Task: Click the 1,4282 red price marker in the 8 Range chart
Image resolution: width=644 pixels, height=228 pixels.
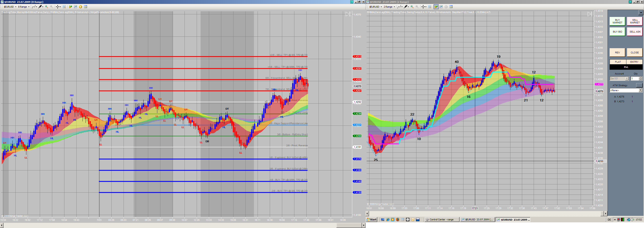Action: (357, 79)
